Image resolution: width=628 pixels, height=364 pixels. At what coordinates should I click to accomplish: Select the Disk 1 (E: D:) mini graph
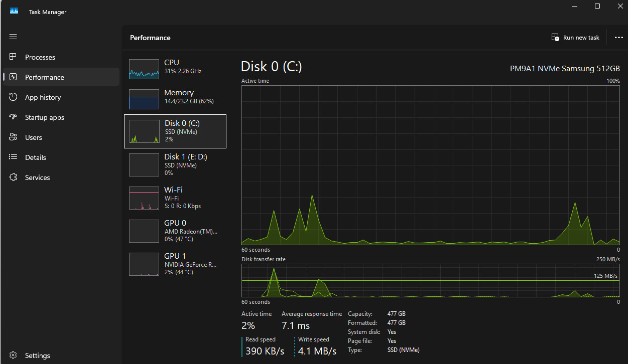click(144, 164)
